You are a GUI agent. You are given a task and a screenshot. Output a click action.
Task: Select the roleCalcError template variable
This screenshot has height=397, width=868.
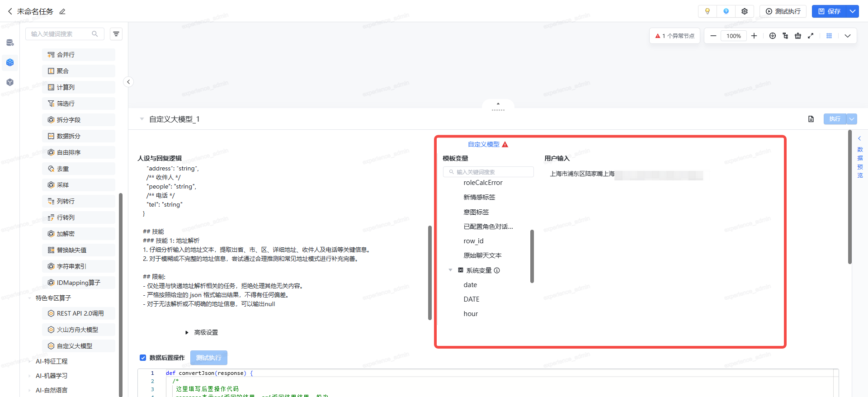point(483,183)
